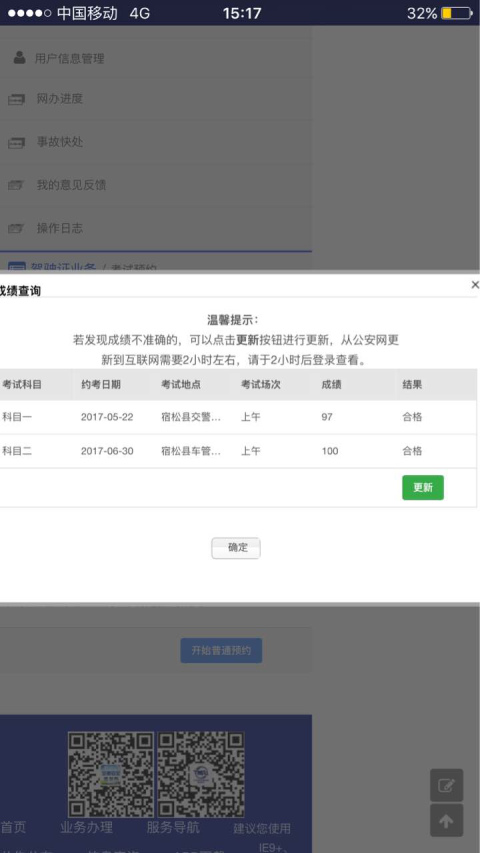
Task: Click the 开始普通预约 button
Action: click(x=221, y=650)
